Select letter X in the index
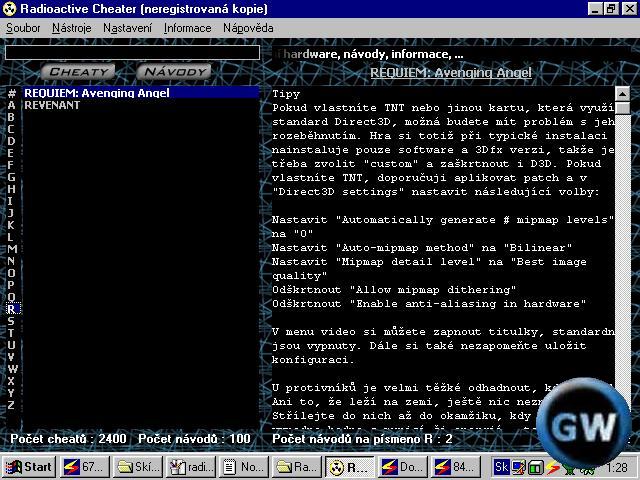 coord(11,381)
